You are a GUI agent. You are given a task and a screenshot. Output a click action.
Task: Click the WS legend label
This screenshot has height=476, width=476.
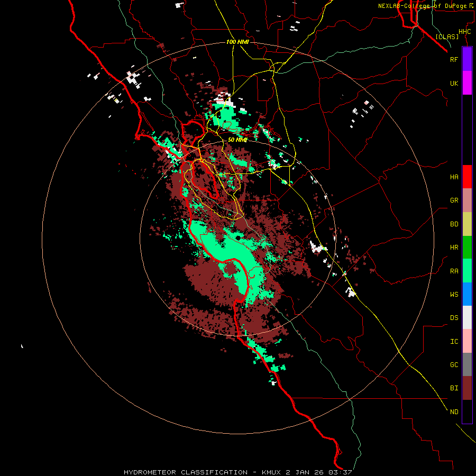click(x=454, y=295)
